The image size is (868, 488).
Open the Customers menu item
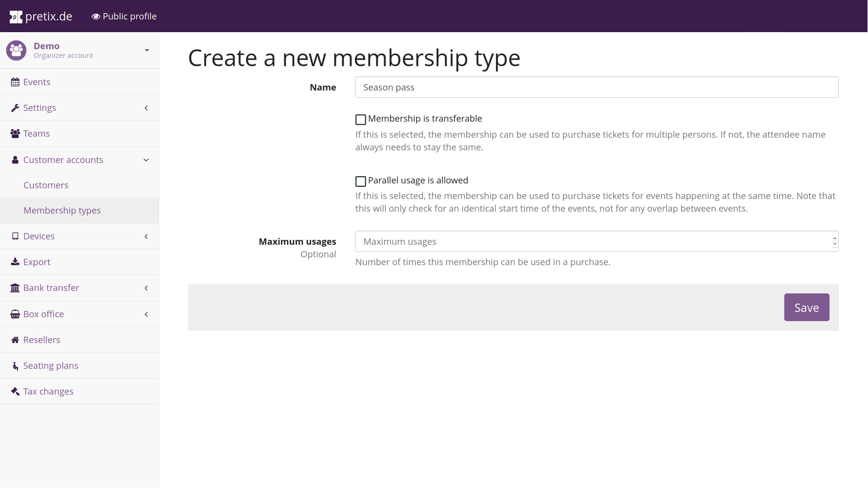click(x=46, y=185)
